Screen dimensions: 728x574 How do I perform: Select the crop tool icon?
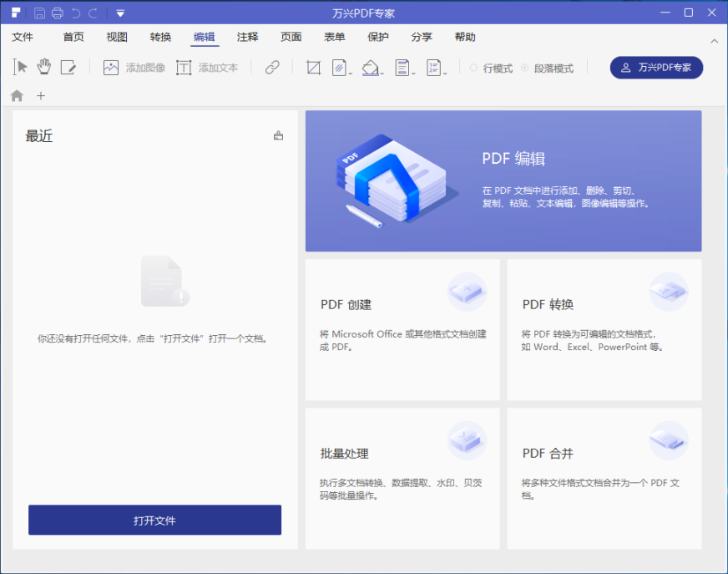click(313, 68)
